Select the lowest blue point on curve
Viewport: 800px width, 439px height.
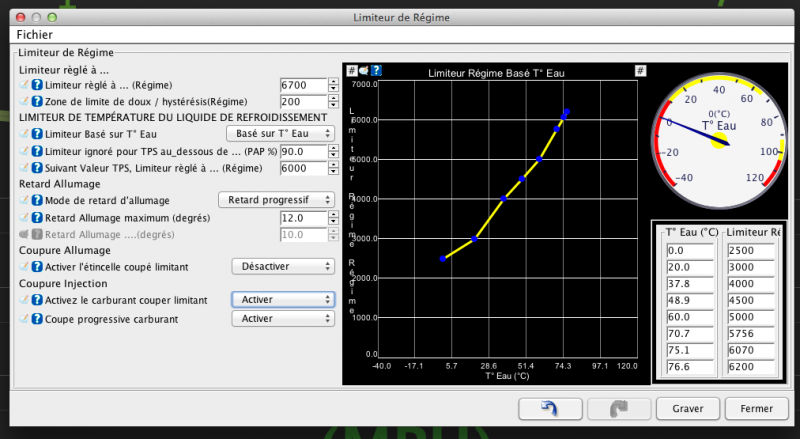443,259
